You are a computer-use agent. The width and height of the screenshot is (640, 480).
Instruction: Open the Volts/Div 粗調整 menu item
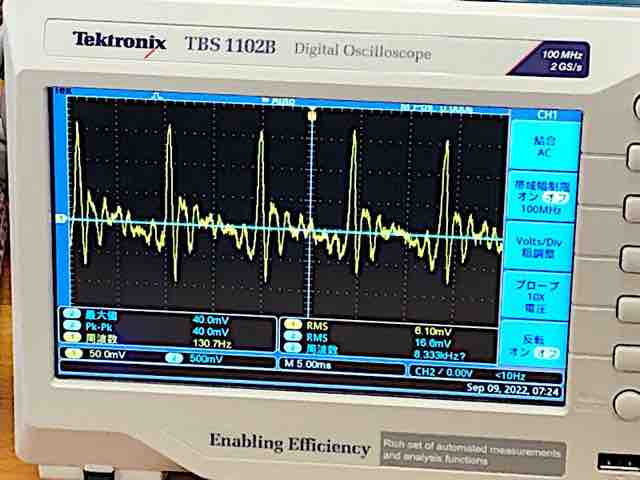pyautogui.click(x=540, y=247)
